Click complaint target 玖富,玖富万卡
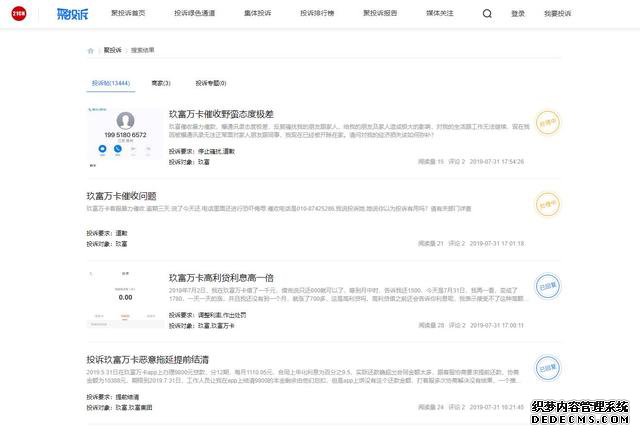The image size is (640, 434). (216, 326)
